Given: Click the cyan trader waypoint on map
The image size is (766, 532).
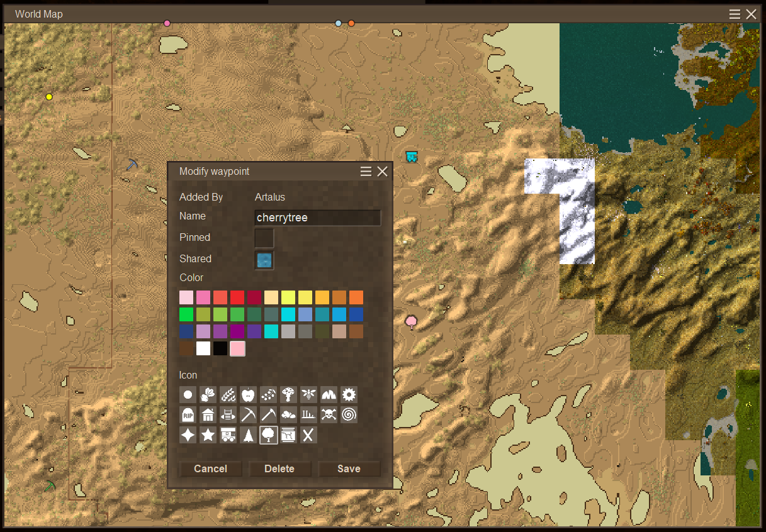Looking at the screenshot, I should (x=411, y=157).
